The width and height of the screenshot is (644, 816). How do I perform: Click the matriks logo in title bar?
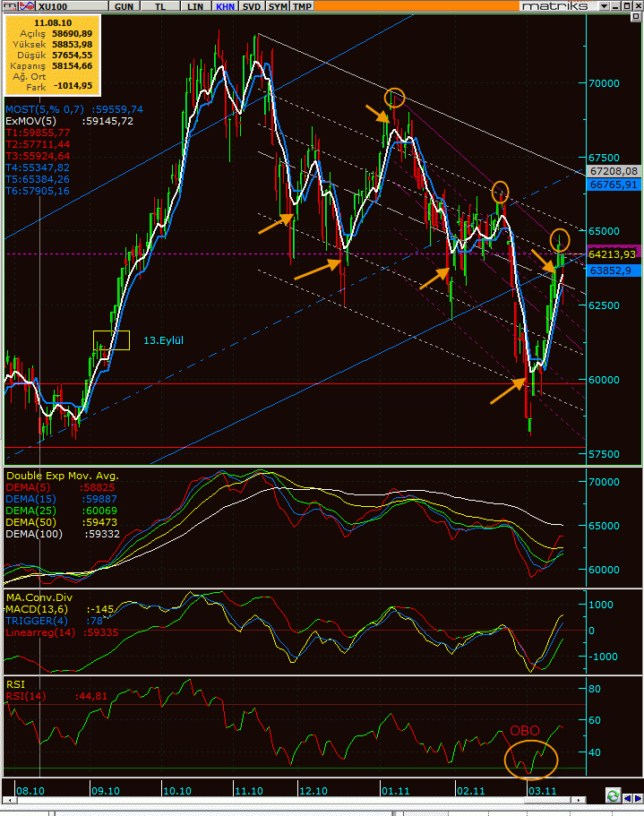pos(554,6)
